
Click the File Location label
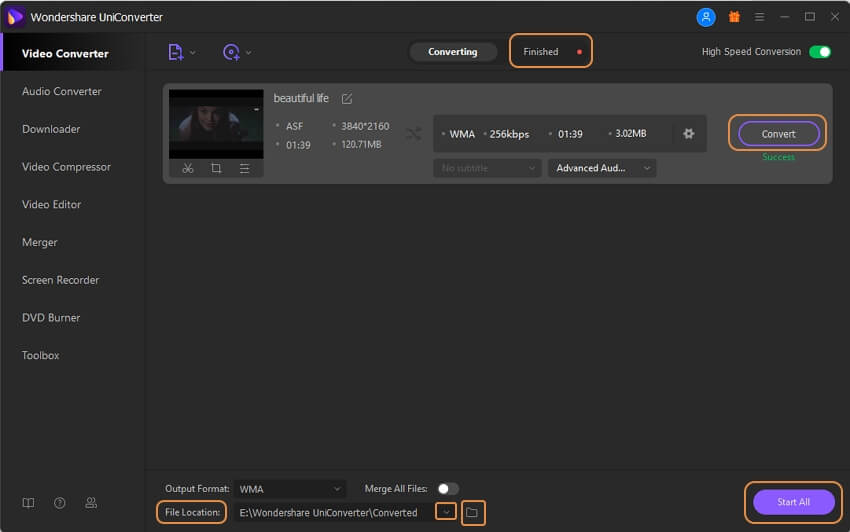click(x=192, y=512)
